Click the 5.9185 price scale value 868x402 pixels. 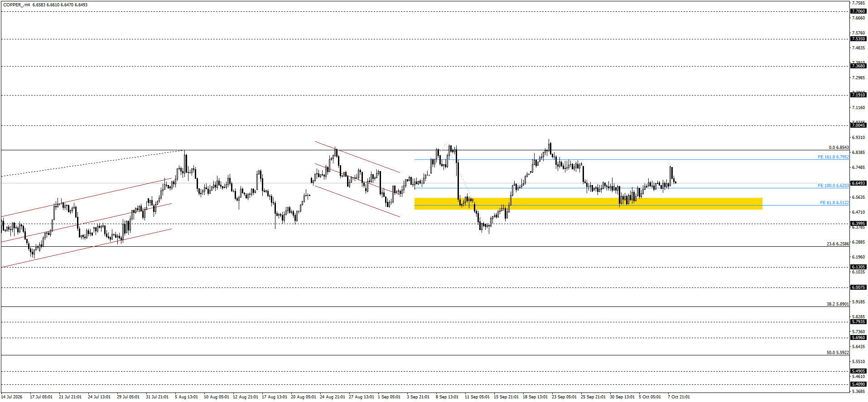click(x=858, y=302)
